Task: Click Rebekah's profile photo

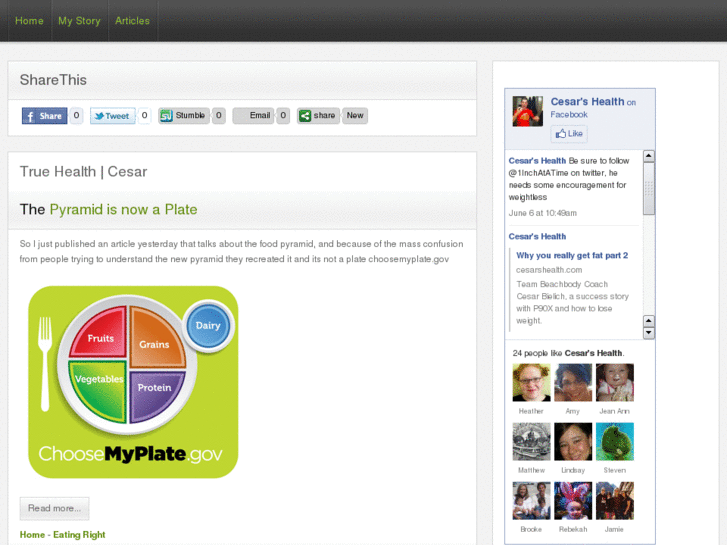Action: coord(573,500)
